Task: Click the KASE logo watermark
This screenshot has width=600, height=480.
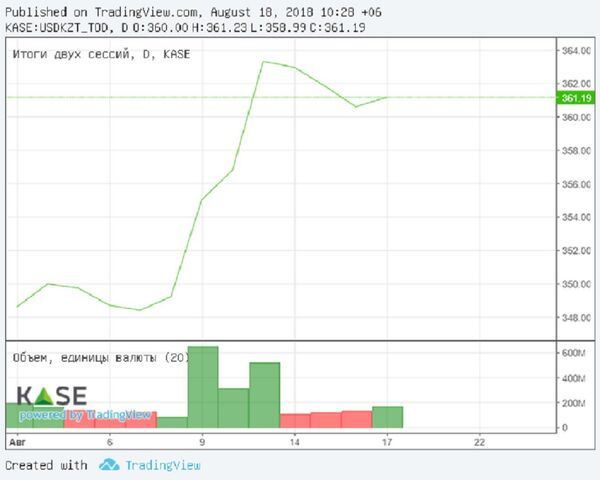Action: 51,395
